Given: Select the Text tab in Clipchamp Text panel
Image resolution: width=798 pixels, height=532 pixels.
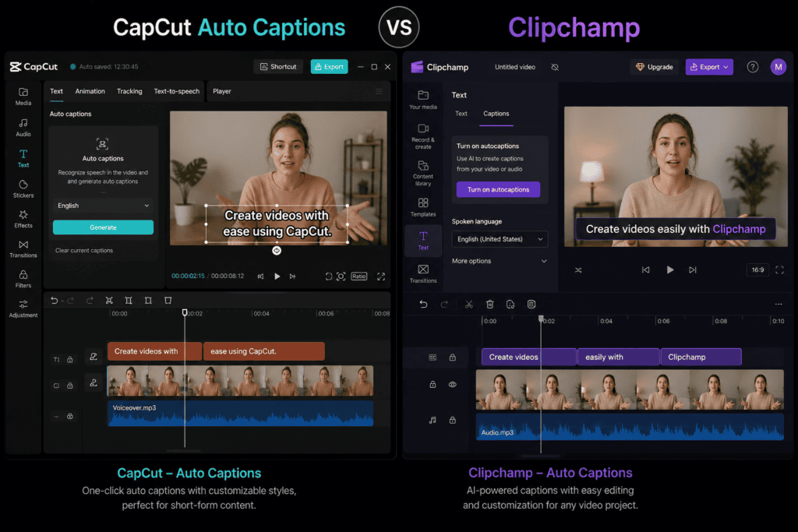Looking at the screenshot, I should 461,114.
